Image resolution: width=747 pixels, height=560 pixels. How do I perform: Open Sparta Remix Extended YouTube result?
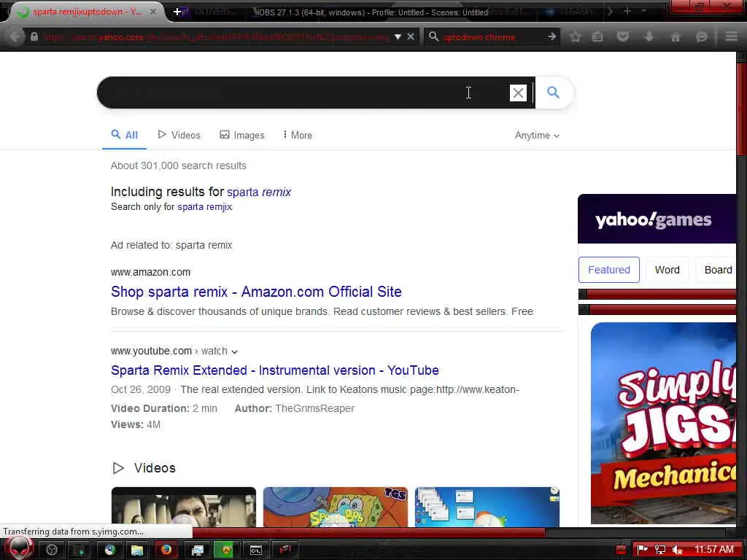pyautogui.click(x=275, y=370)
